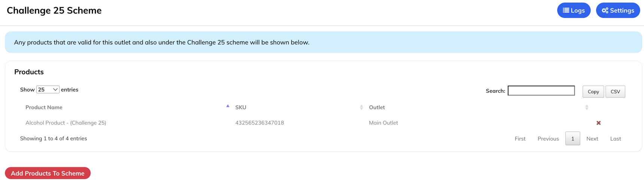Sort by Product Name column arrow
The width and height of the screenshot is (644, 184).
pos(228,107)
